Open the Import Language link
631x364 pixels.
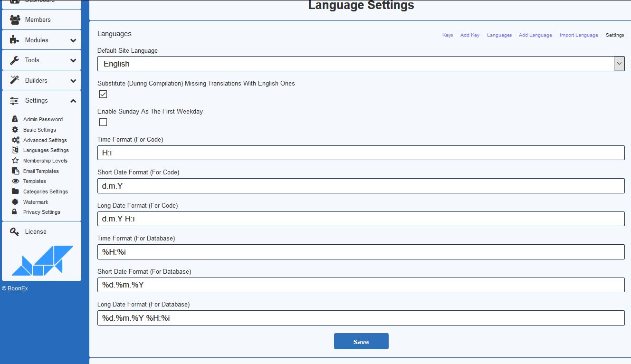click(x=579, y=35)
